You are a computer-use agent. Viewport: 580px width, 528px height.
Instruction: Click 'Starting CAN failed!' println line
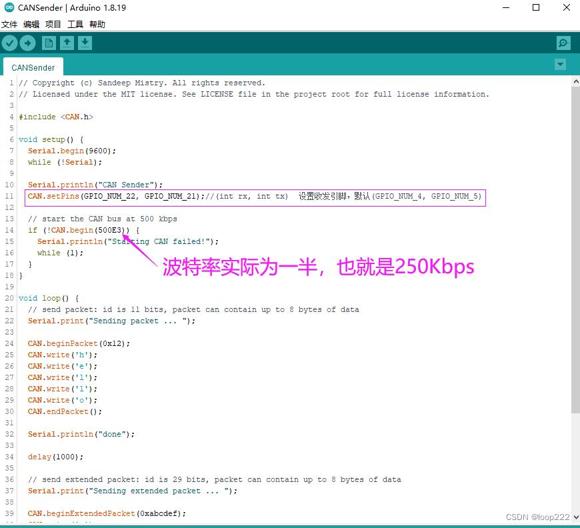point(128,241)
